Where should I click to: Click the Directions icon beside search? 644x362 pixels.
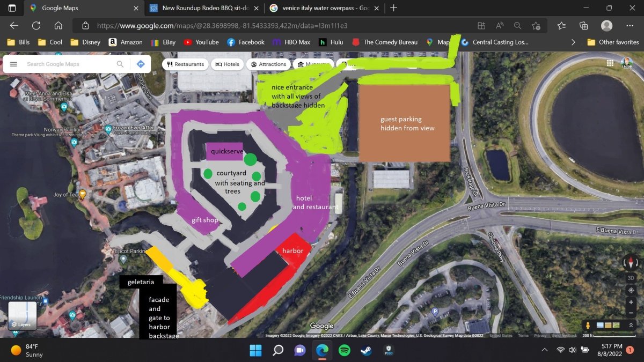[141, 64]
